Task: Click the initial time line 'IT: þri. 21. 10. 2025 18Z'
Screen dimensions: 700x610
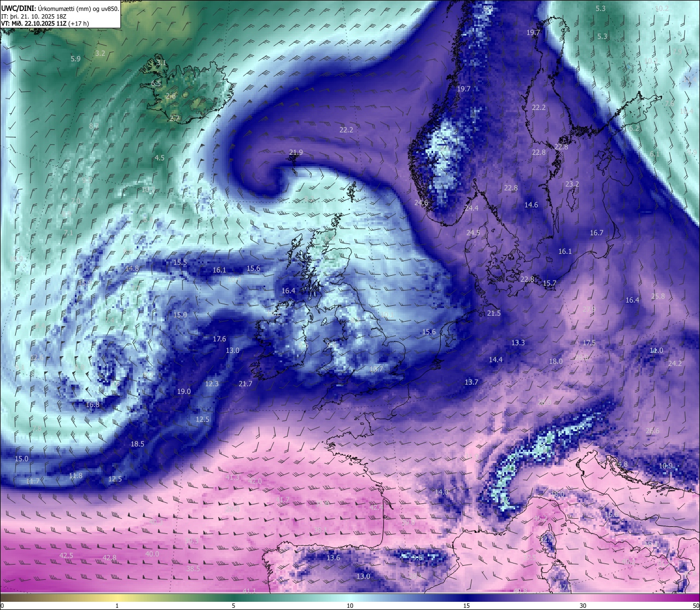Action: click(34, 16)
